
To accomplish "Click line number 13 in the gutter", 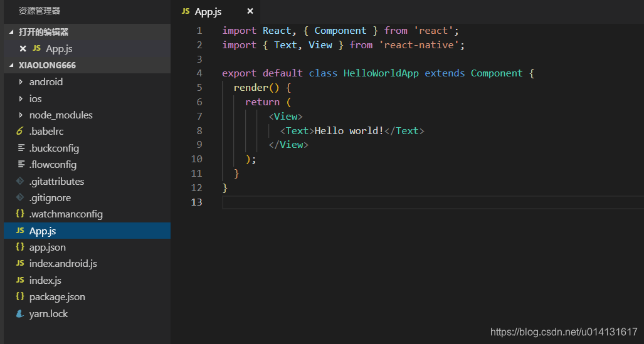I will pos(197,202).
